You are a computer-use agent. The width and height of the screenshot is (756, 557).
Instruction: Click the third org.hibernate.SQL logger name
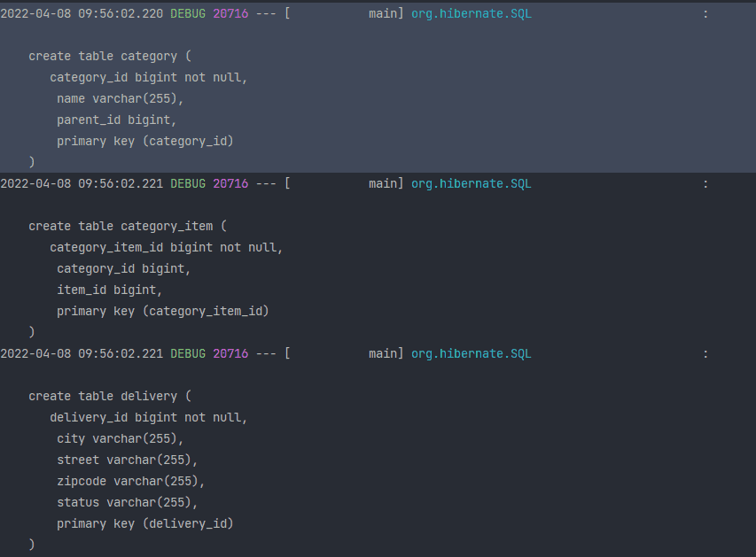coord(471,354)
